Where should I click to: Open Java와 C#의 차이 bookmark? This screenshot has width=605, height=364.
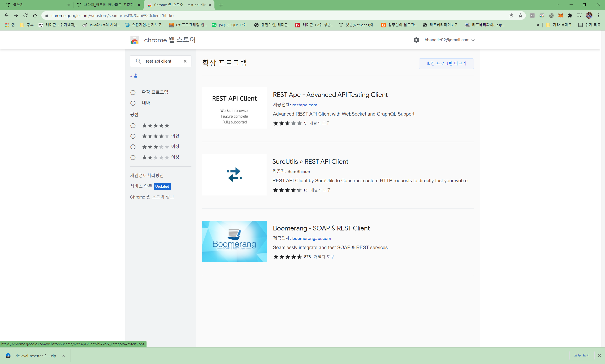(101, 25)
